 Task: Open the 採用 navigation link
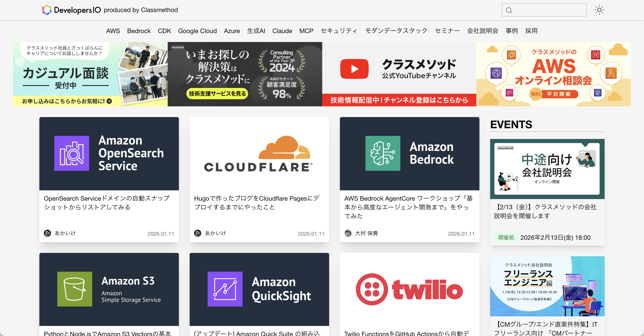[531, 31]
